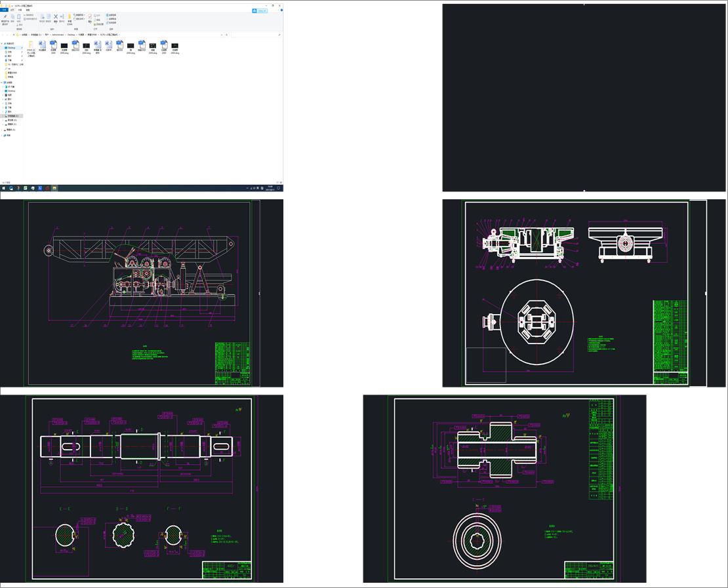This screenshot has height=588, width=728.
Task: Collapse the This PC tree node
Action: 2,83
